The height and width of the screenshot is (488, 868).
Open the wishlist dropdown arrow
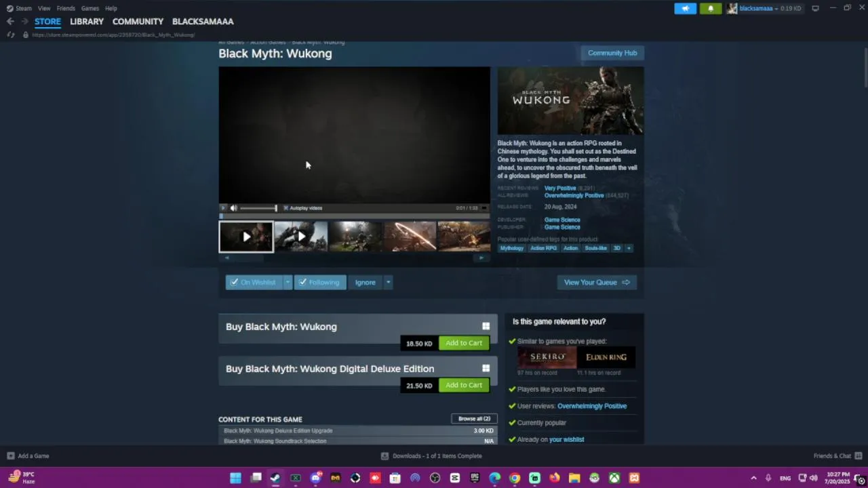(288, 282)
